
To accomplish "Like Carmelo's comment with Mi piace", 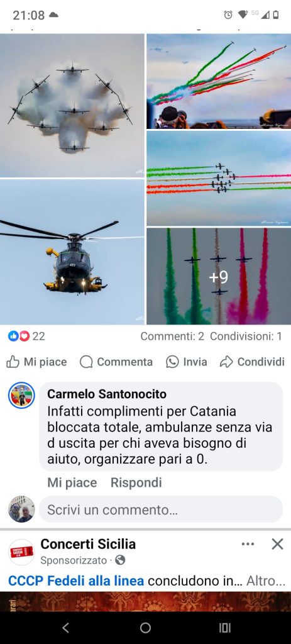I will [x=72, y=482].
